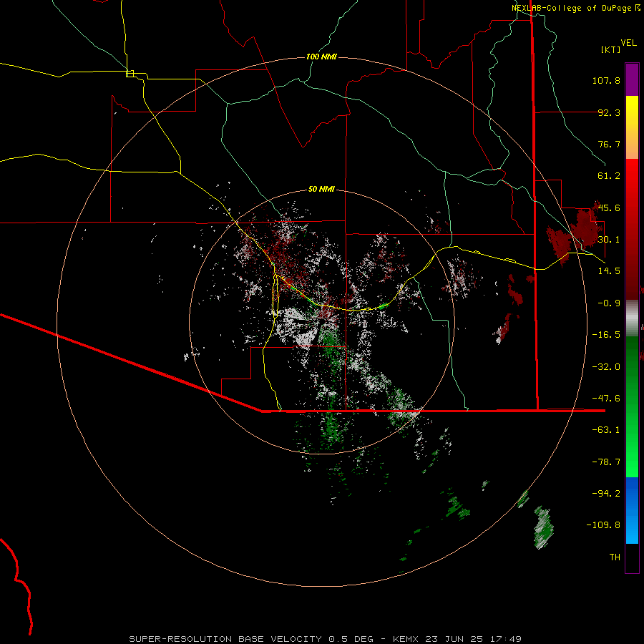Click the 61.2 velocity scale value
This screenshot has height=644, width=644.
click(609, 176)
